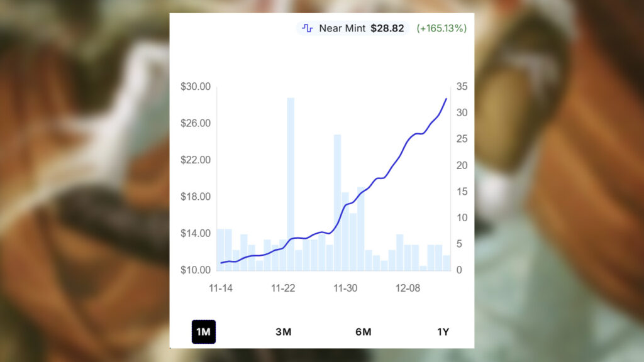
Task: Click the Near Mint step-line icon
Action: coord(308,28)
